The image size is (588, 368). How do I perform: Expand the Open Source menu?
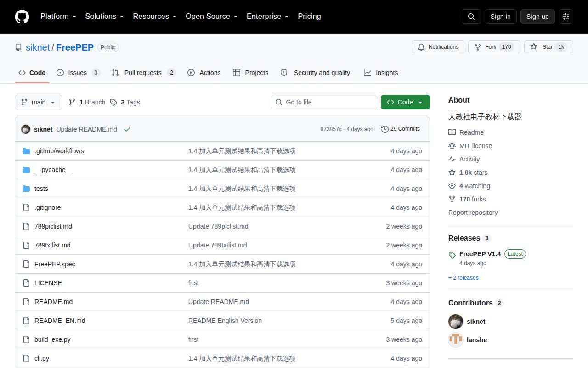click(x=212, y=16)
